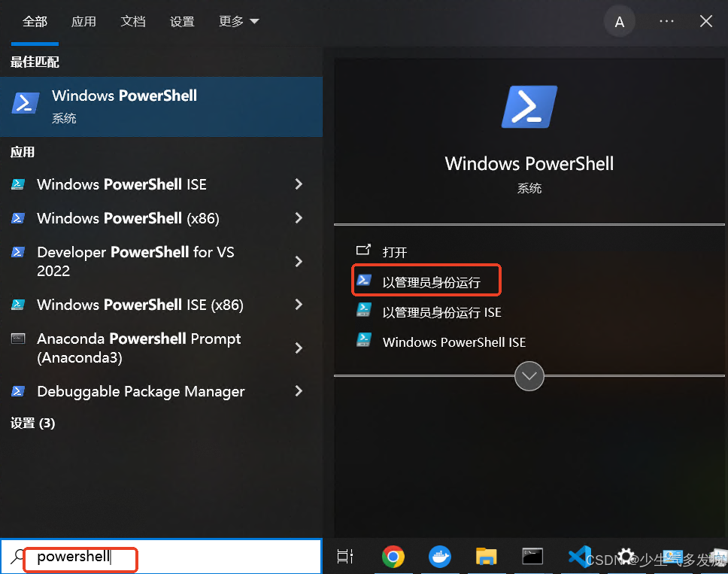Viewport: 728px width, 574px height.
Task: Select Debuggable Package Manager text
Action: coord(141,391)
